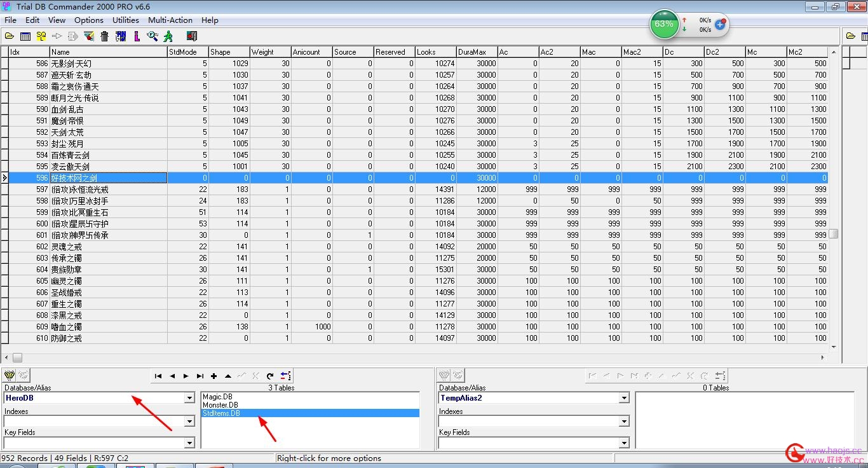Image resolution: width=868 pixels, height=468 pixels.
Task: Click the table grid toolbar icon
Action: (x=25, y=36)
